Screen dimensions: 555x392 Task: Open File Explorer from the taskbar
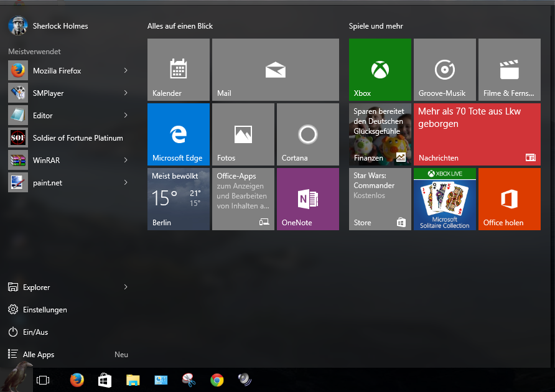(x=133, y=380)
